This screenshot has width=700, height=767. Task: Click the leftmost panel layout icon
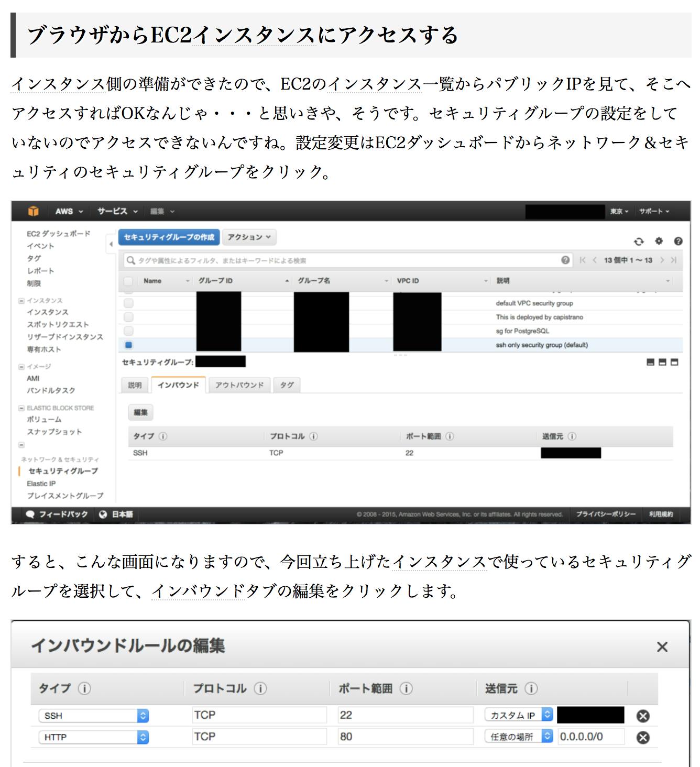tap(651, 362)
